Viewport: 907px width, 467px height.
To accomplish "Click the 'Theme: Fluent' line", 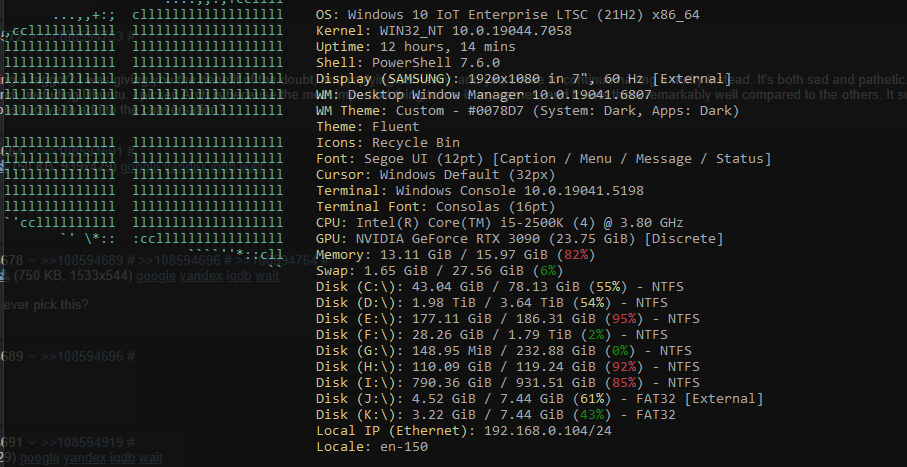I will (367, 127).
